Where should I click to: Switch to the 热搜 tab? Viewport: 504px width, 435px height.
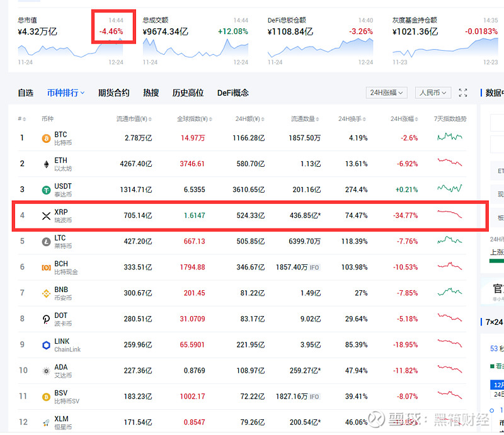click(151, 93)
